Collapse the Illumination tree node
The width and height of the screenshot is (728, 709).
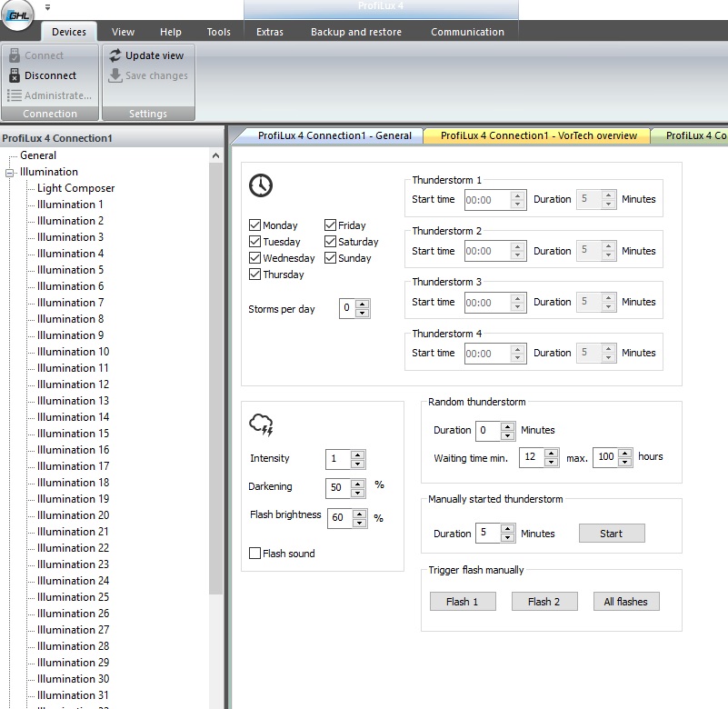point(9,174)
